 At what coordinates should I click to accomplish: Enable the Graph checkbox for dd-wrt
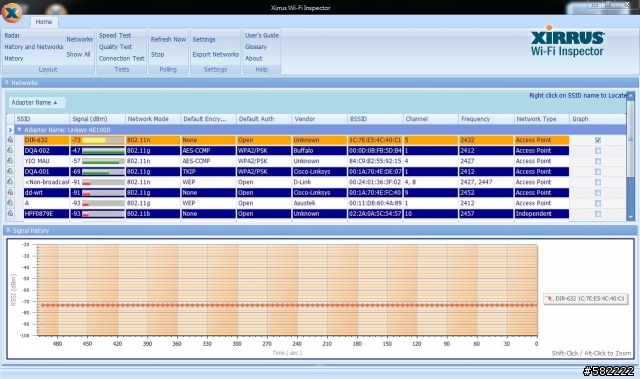pyautogui.click(x=598, y=193)
